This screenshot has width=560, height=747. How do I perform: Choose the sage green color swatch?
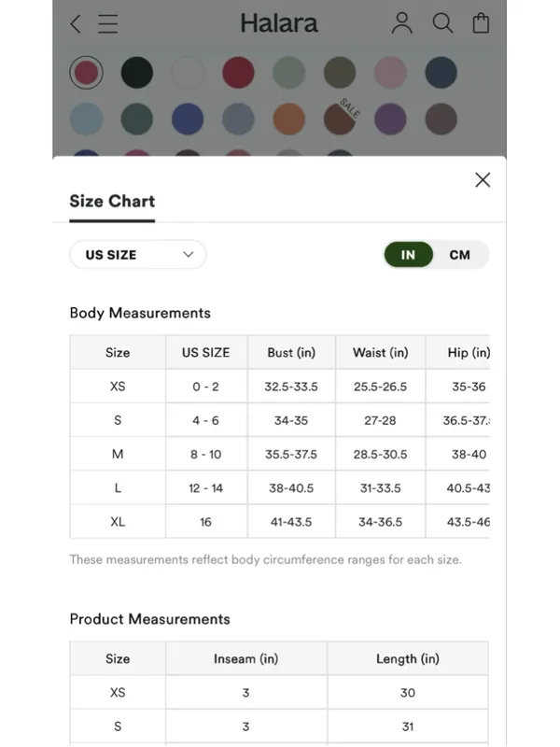point(289,73)
